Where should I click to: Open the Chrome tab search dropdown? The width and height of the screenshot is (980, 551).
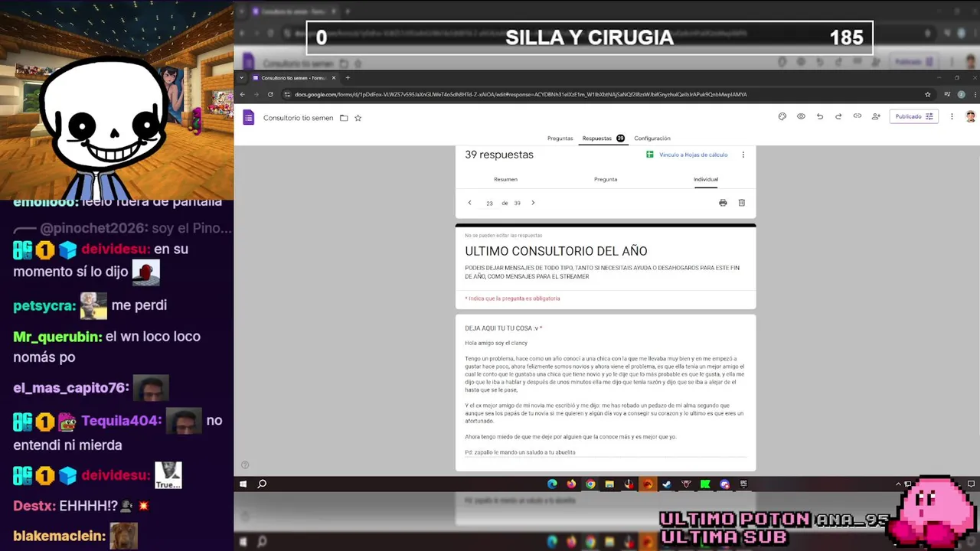pyautogui.click(x=242, y=77)
